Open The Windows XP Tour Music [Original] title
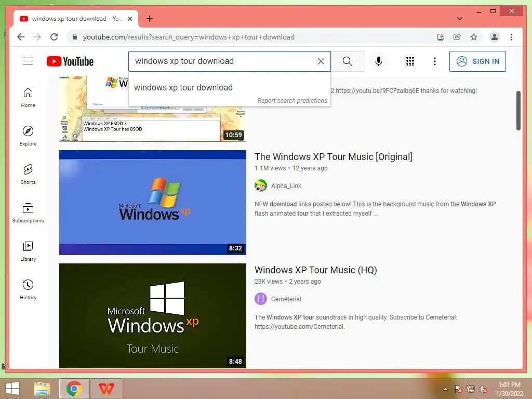 (x=334, y=157)
